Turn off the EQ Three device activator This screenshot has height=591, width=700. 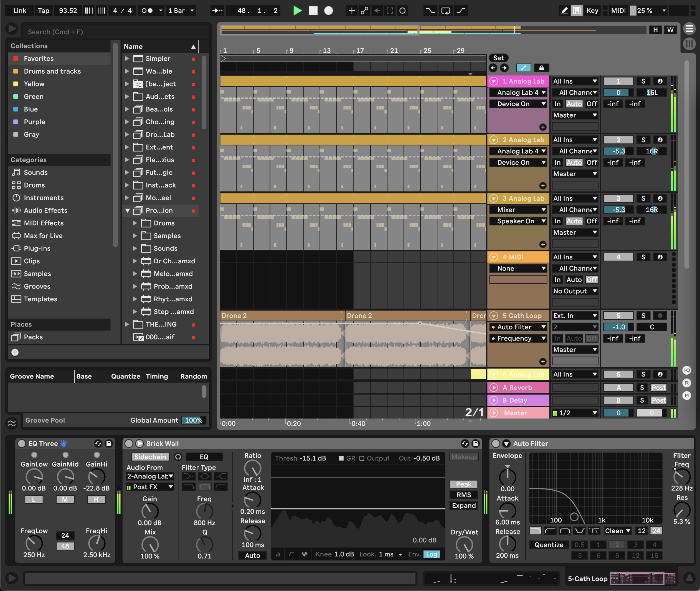coord(21,444)
